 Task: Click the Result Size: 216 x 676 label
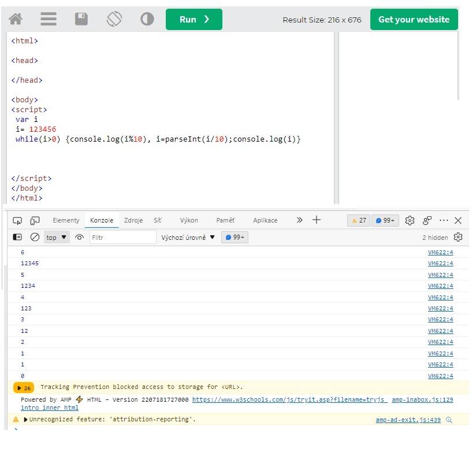pos(322,20)
